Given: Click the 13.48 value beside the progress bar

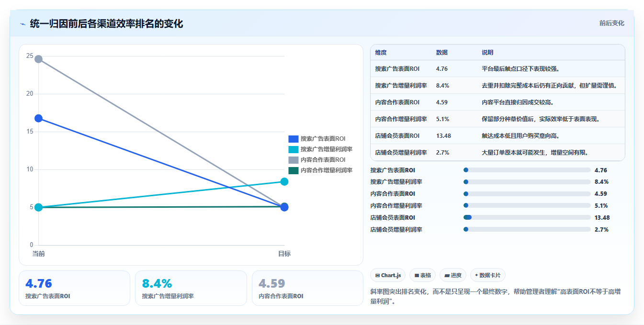Looking at the screenshot, I should click(x=602, y=218).
